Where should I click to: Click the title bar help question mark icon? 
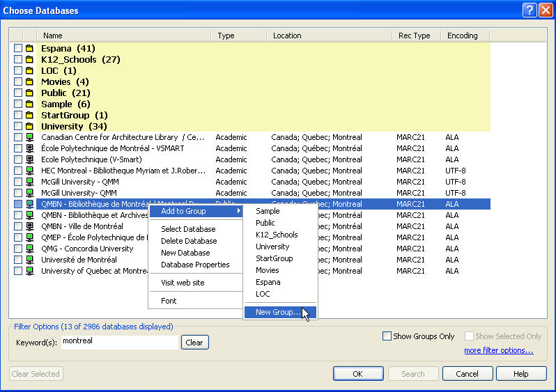click(530, 10)
